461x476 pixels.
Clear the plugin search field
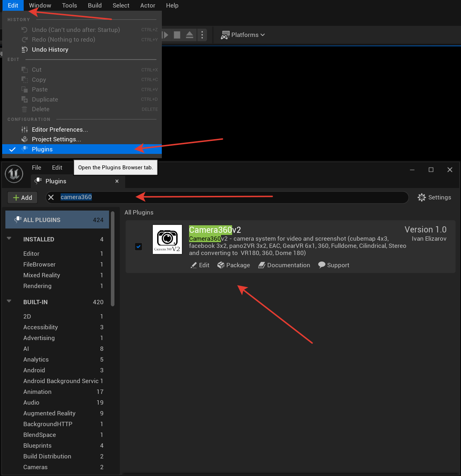tap(51, 197)
